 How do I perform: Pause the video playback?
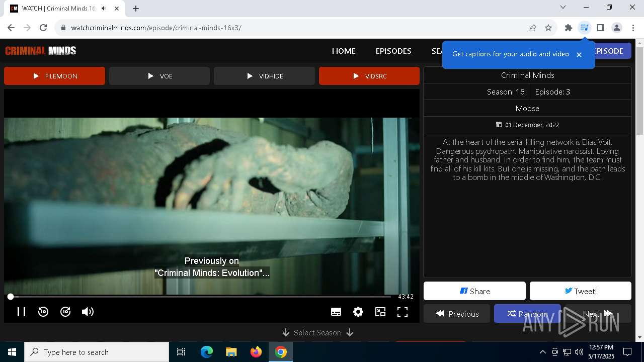[21, 312]
